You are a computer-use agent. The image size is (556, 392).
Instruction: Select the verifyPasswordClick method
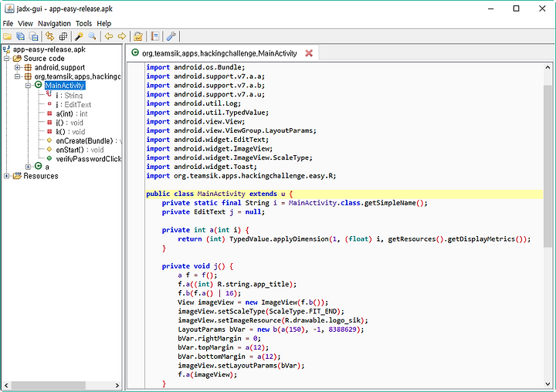coord(88,159)
